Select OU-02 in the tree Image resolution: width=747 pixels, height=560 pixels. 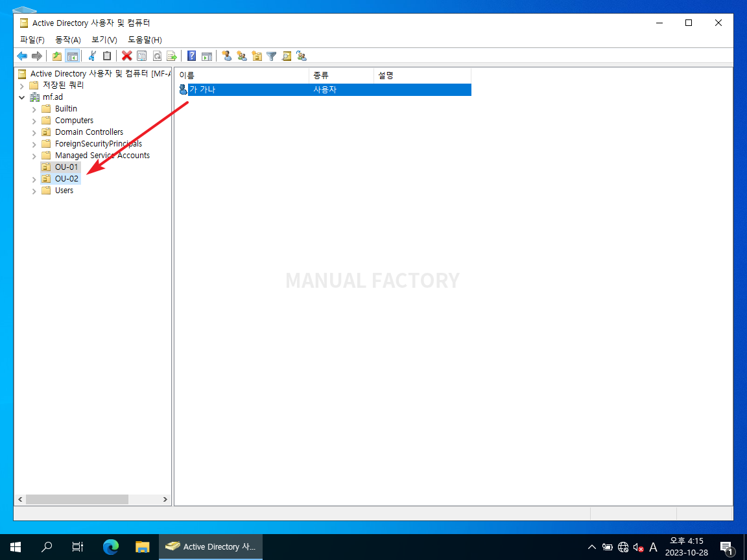(66, 179)
